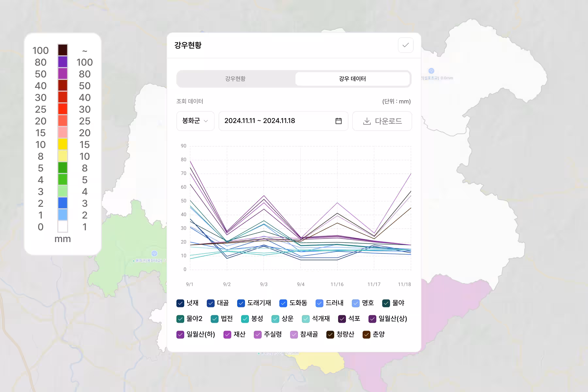Hide the 봉성 data series
This screenshot has width=588, height=392.
pos(245,319)
